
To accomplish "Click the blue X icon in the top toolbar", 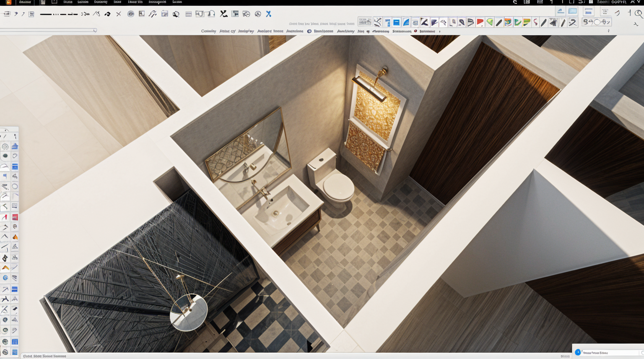I will [x=268, y=14].
